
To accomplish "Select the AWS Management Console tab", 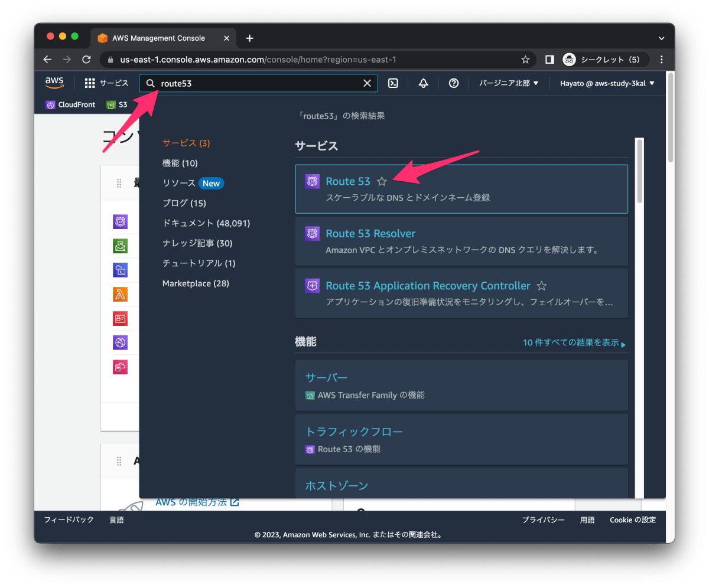I will [x=164, y=38].
